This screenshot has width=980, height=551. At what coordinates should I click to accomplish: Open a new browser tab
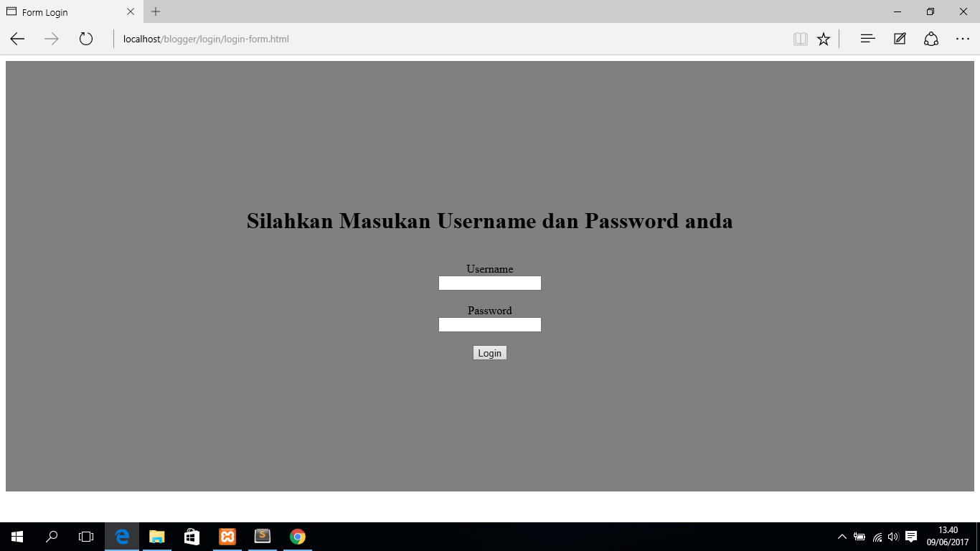click(155, 11)
